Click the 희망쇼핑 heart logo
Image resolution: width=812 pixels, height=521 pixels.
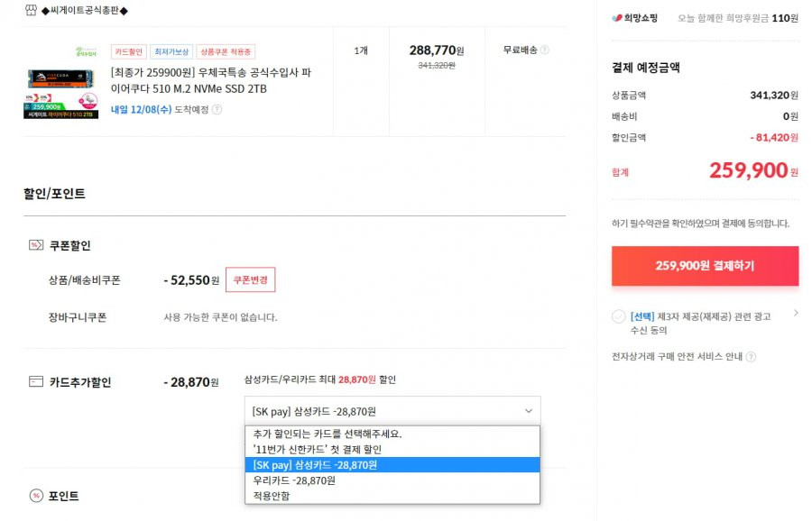617,18
